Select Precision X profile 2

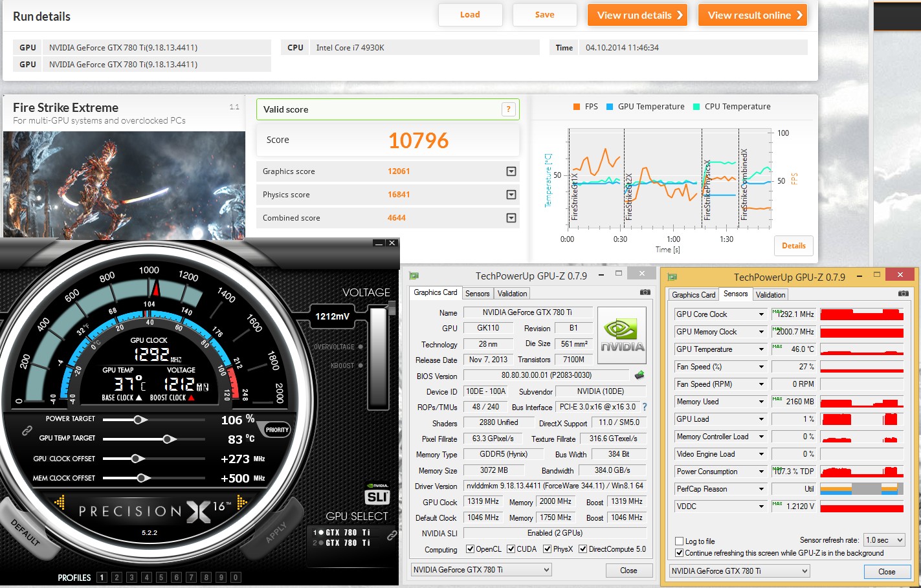(x=117, y=578)
